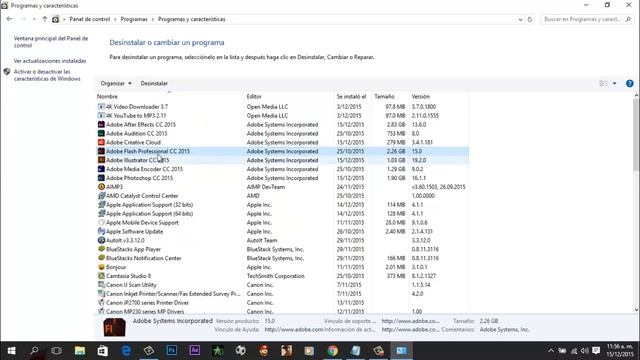Show hidden system tray icons
The width and height of the screenshot is (640, 360).
pos(551,351)
